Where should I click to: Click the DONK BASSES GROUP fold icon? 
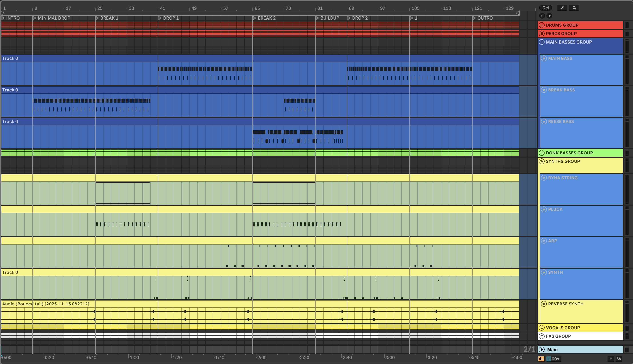pos(542,153)
